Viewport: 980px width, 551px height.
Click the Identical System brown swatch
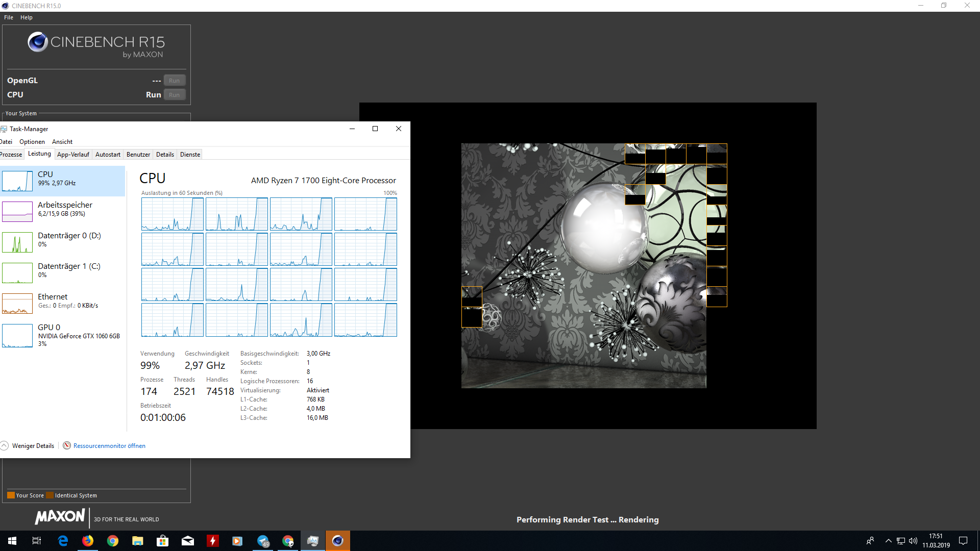(x=50, y=495)
